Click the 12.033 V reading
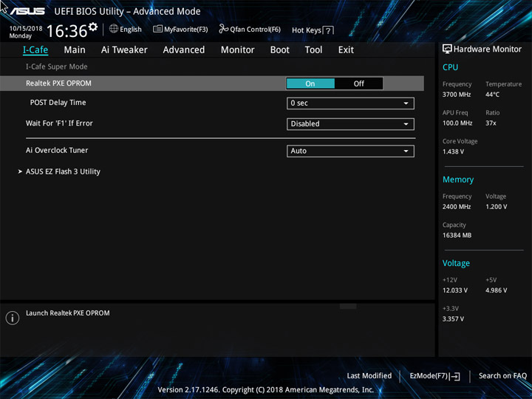 click(455, 290)
